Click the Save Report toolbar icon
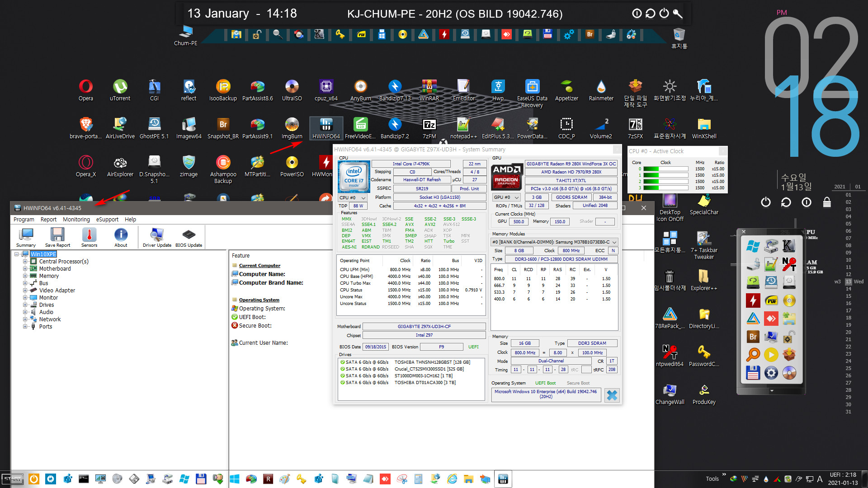868x488 pixels. tap(57, 237)
